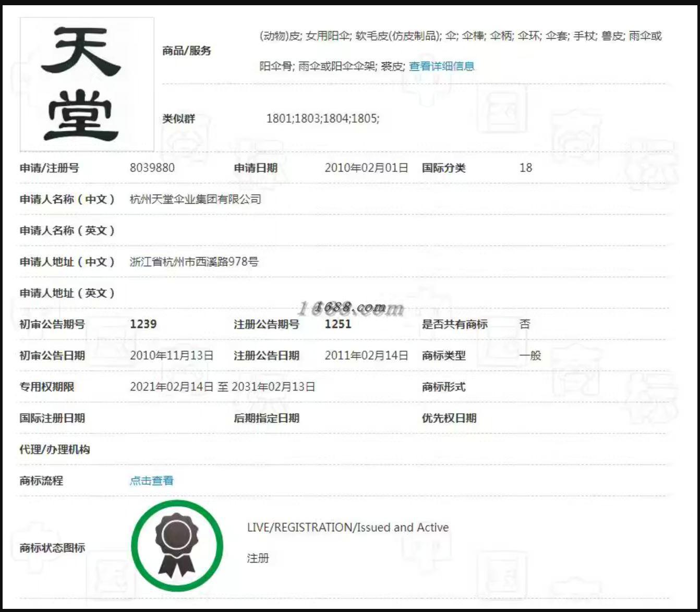Screen dimensions: 700x612
Task: Open the 查看详细信息 link
Action: coord(442,66)
